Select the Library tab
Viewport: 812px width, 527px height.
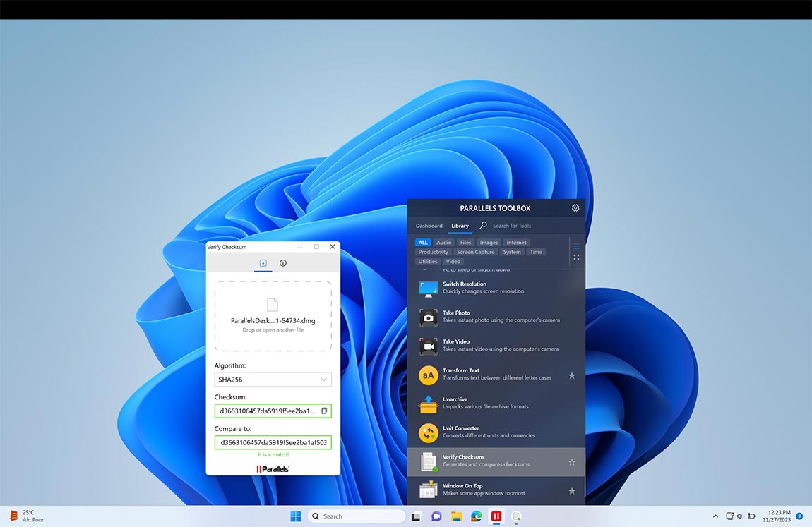pos(460,226)
